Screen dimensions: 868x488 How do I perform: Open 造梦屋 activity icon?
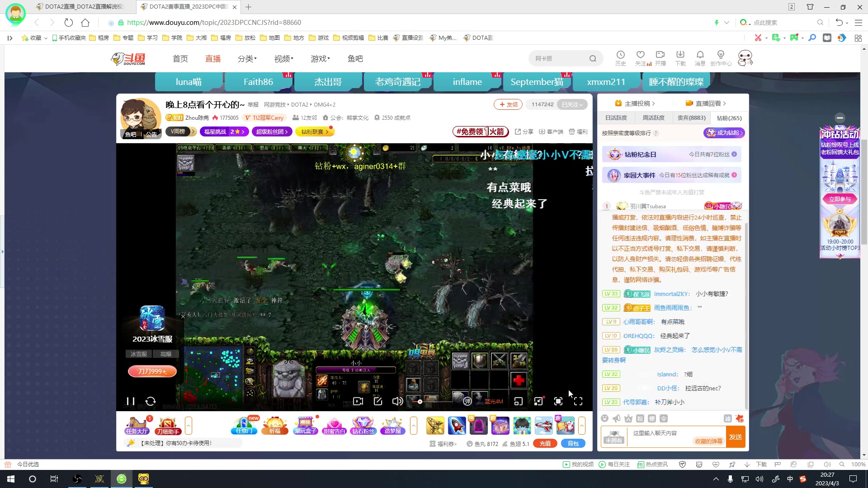(392, 426)
